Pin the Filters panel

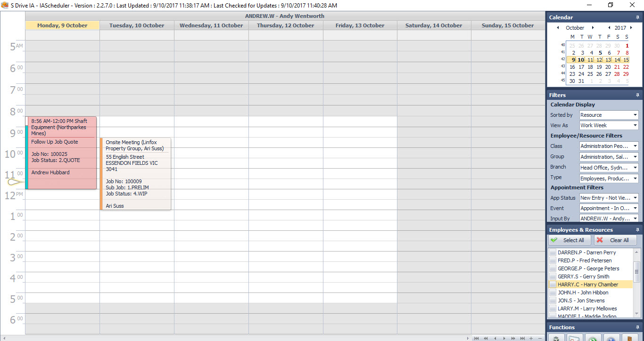coord(637,95)
